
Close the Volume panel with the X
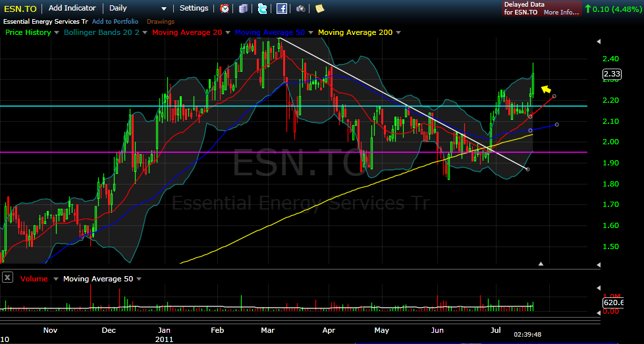[x=7, y=277]
